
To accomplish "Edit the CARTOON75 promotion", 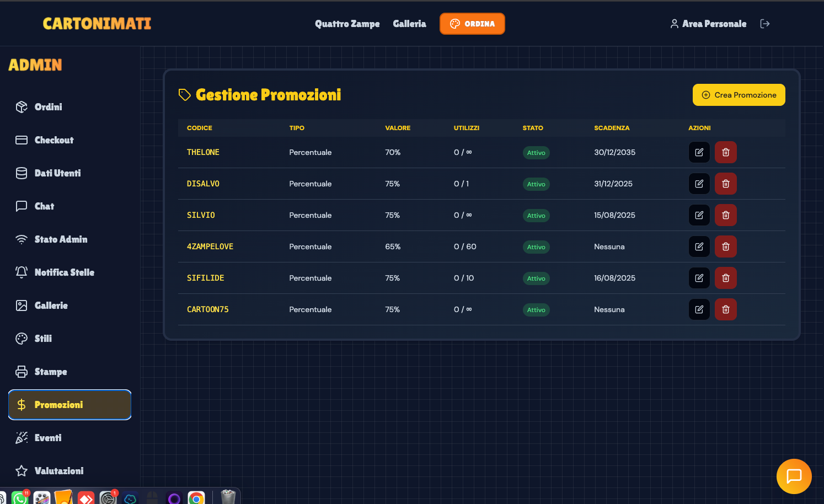I will click(699, 309).
